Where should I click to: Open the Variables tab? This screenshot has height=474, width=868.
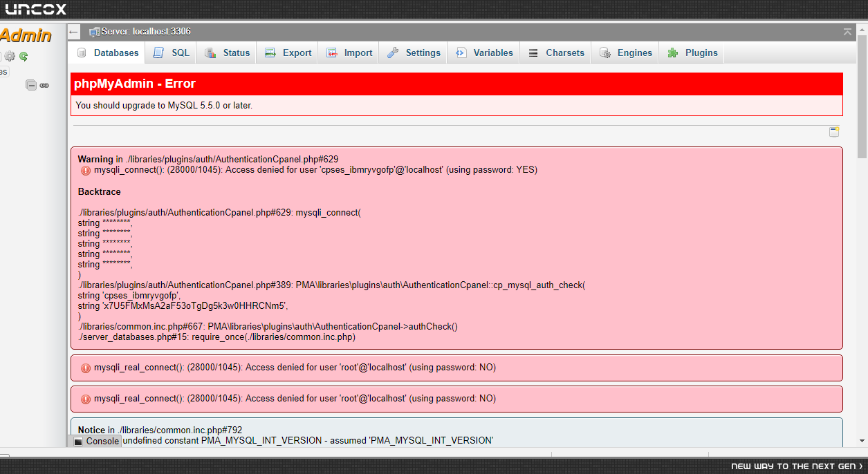click(x=484, y=53)
